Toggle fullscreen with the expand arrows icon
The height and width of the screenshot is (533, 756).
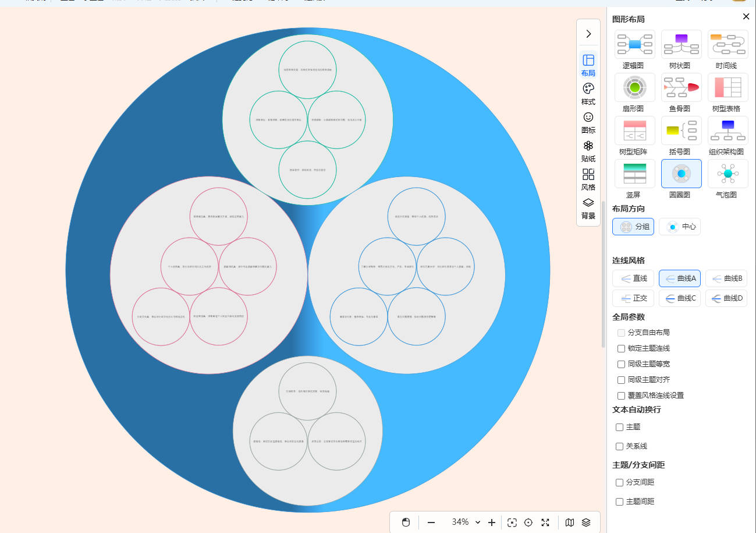click(x=545, y=523)
